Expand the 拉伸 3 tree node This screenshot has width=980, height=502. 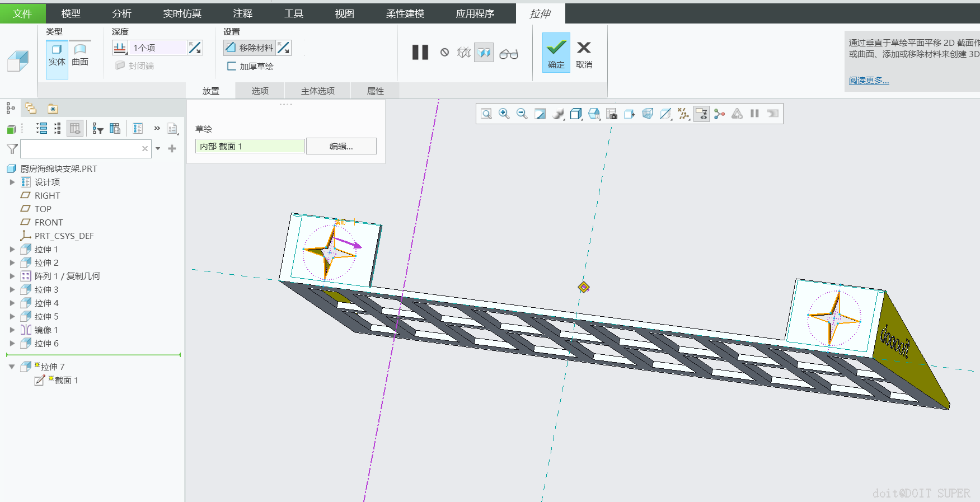[x=12, y=290]
